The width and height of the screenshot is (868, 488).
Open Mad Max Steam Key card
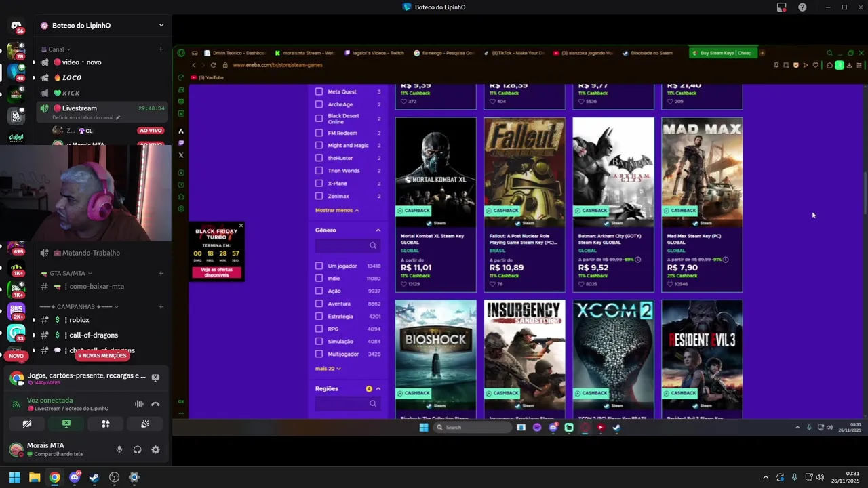click(702, 205)
